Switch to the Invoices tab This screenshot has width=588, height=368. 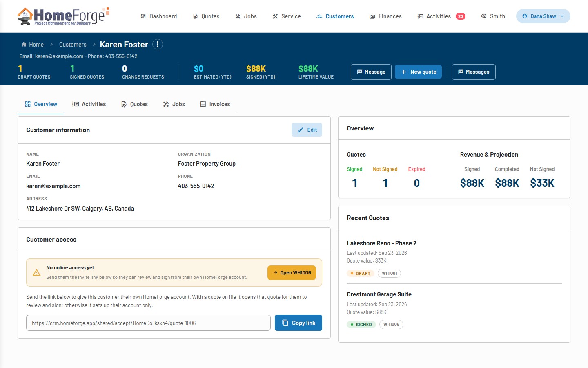(215, 104)
